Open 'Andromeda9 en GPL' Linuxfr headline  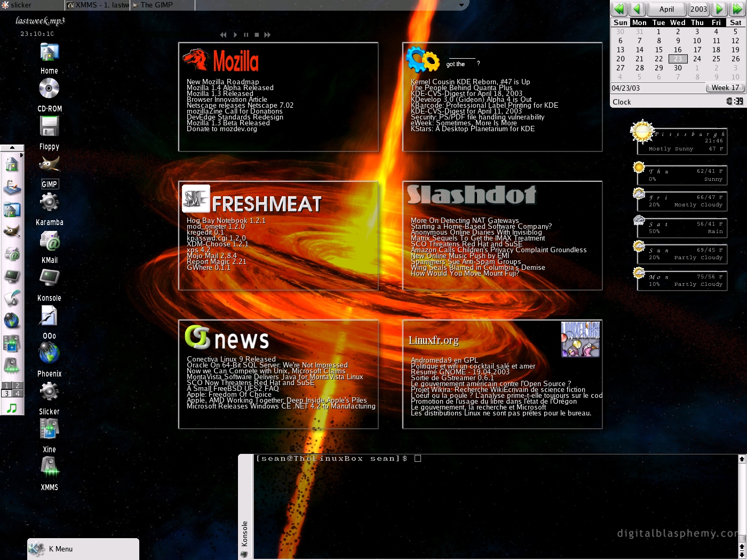tap(444, 360)
